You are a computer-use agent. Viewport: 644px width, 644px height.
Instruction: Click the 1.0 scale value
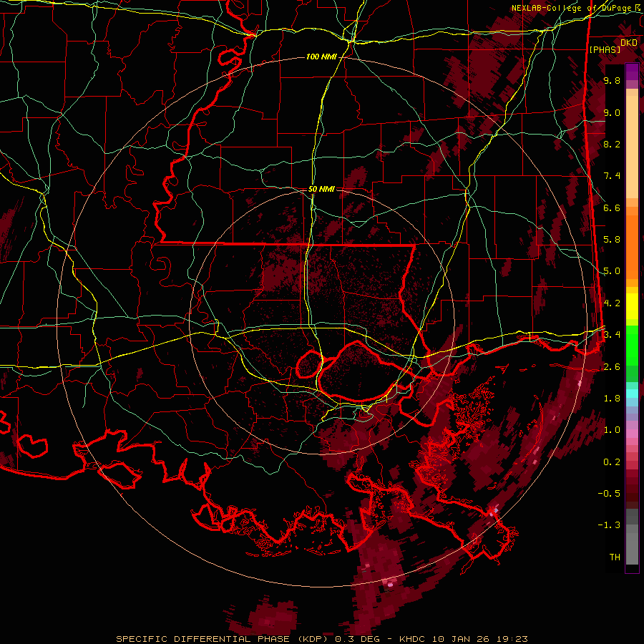612,431
